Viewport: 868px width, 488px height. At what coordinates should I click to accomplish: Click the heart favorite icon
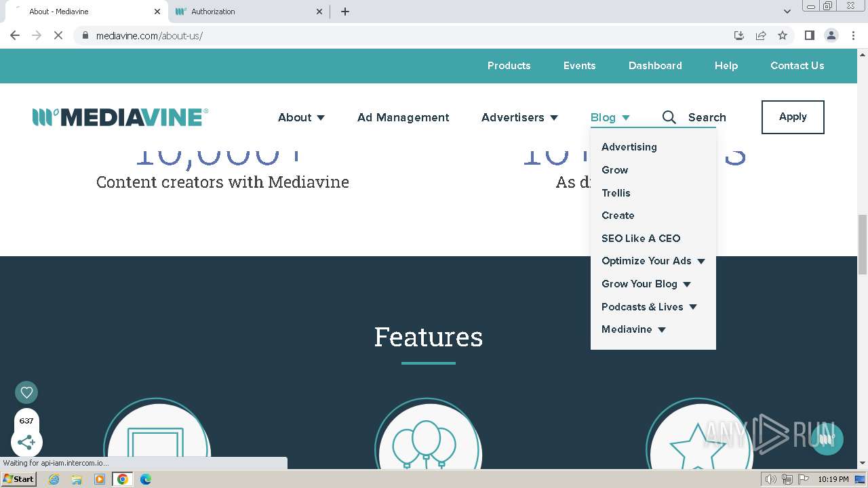click(x=26, y=392)
